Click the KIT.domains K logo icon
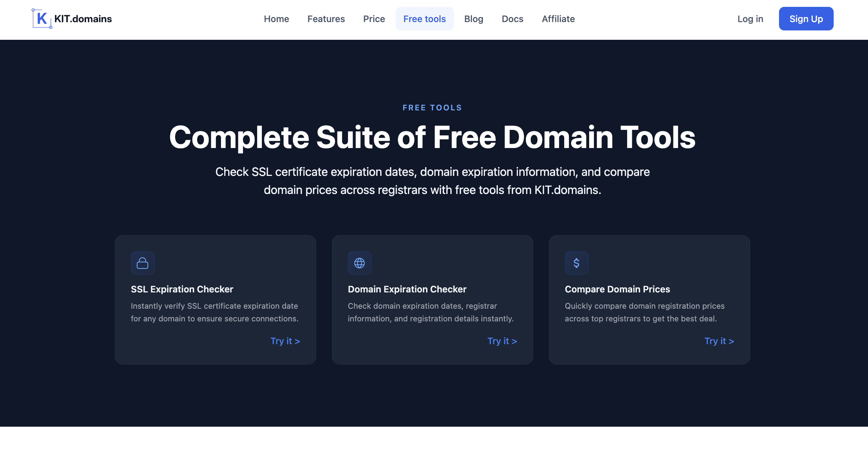Viewport: 868px width, 456px height. [x=42, y=19]
